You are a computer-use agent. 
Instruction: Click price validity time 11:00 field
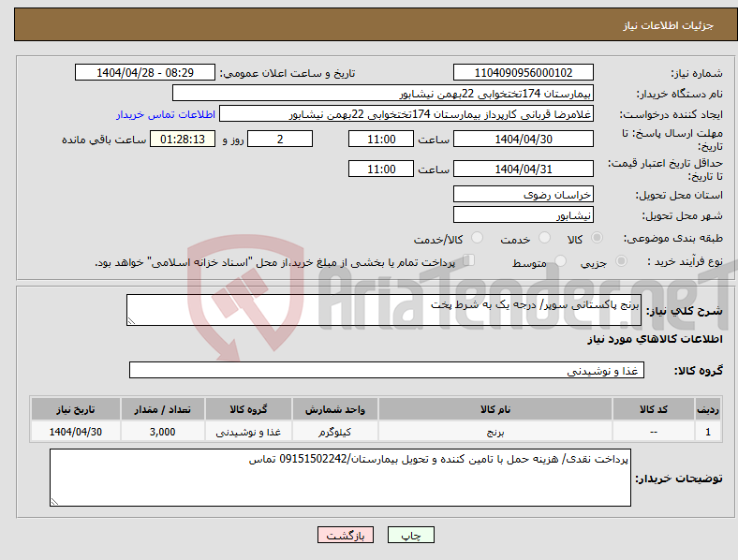point(381,169)
